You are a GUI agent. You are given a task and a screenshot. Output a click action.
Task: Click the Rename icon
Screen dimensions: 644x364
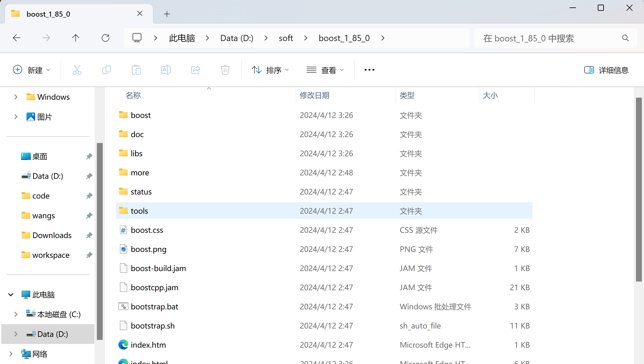click(166, 70)
